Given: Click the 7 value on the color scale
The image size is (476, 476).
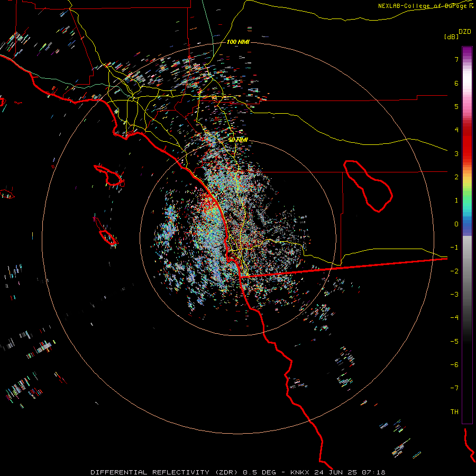Looking at the screenshot, I should [456, 59].
